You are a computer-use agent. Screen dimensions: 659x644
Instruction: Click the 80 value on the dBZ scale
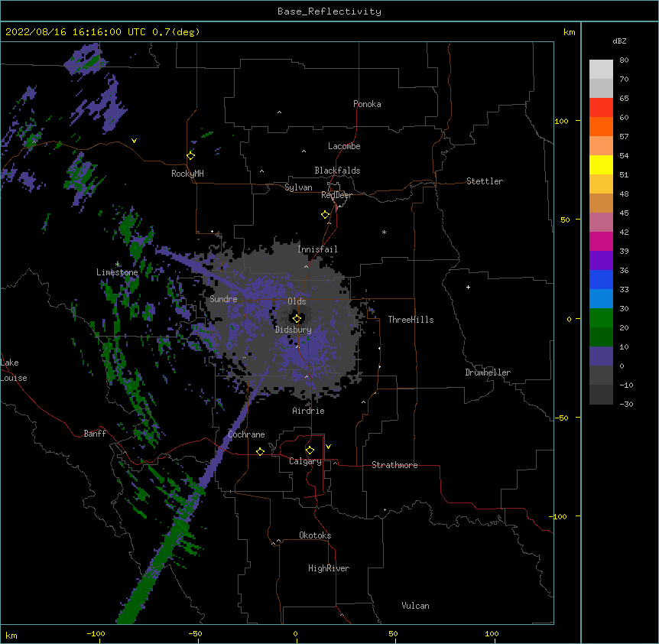(x=624, y=60)
